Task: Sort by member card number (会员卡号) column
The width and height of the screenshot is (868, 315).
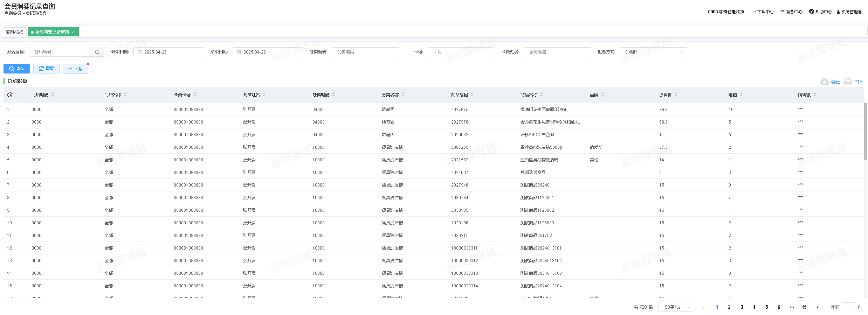Action: coord(195,95)
